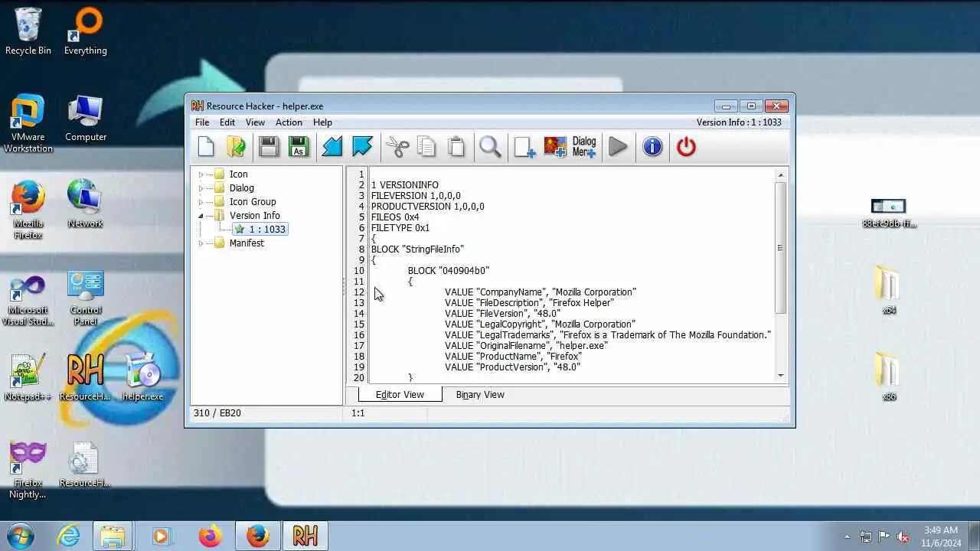980x551 pixels.
Task: Select the 1 : 1033 resource item
Action: (260, 230)
